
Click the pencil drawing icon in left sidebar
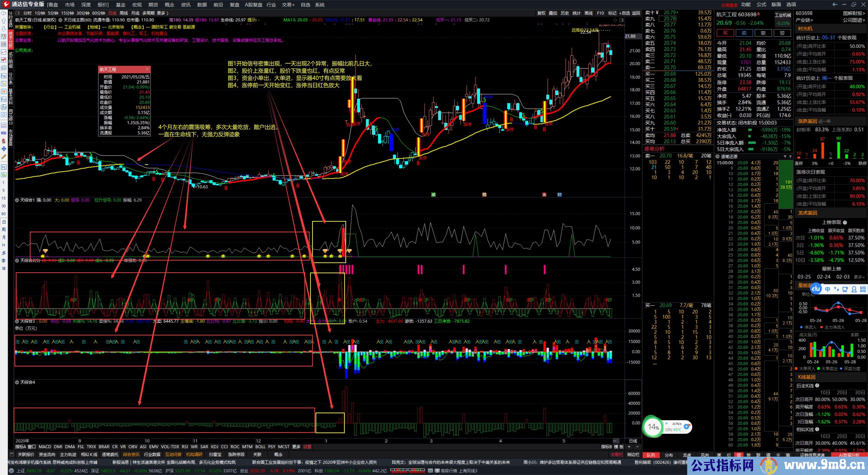click(x=4, y=157)
